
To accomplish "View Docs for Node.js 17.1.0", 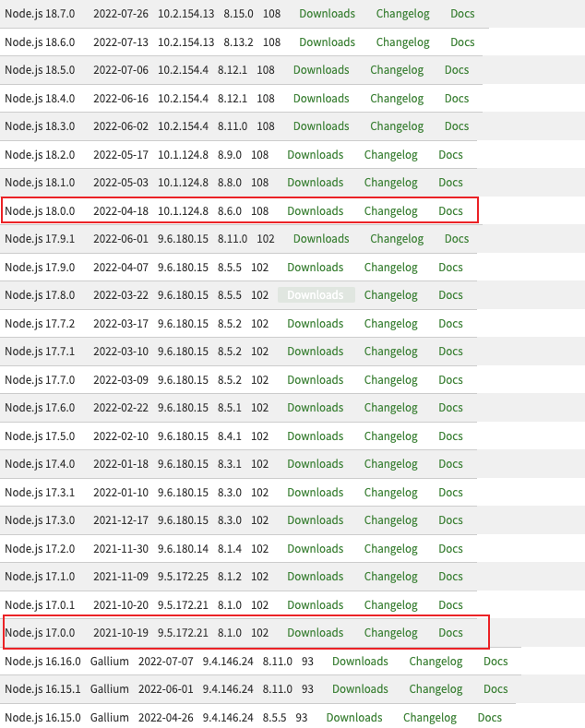I will click(450, 577).
